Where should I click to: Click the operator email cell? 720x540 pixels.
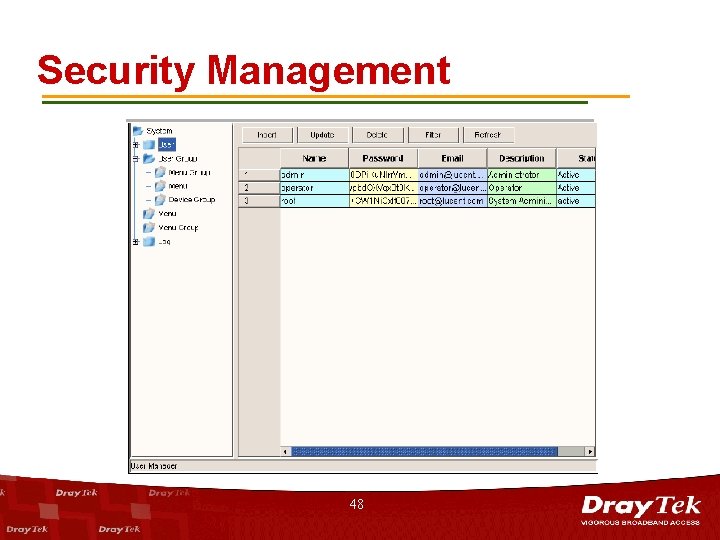click(x=452, y=188)
